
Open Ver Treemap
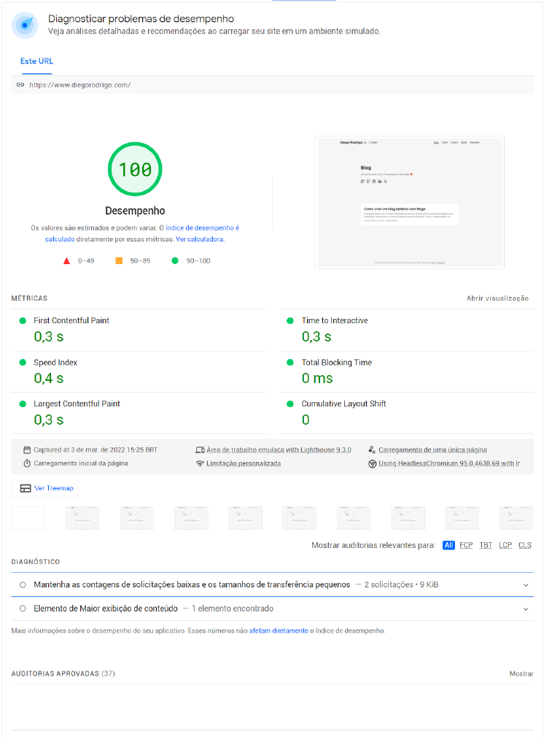click(x=44, y=488)
